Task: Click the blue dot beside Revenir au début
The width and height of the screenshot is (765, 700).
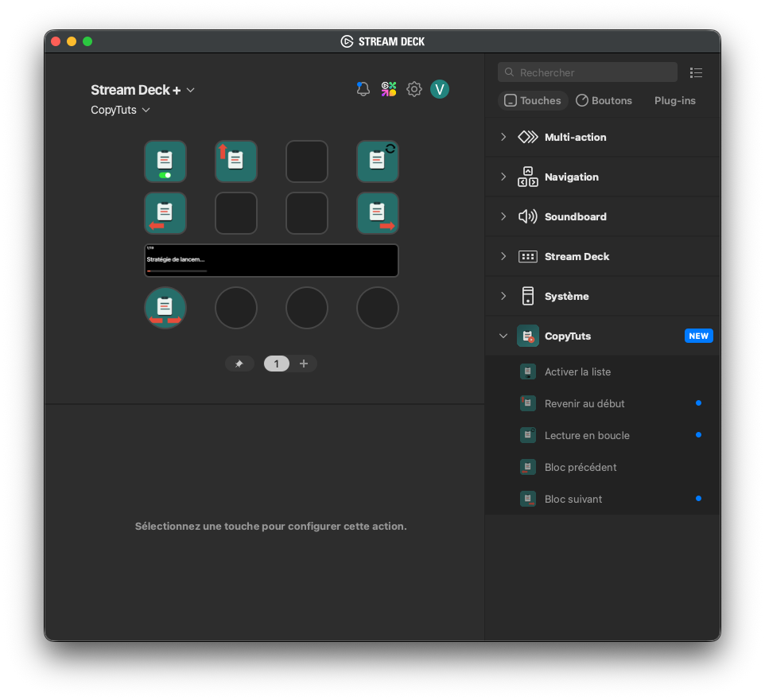Action: [699, 402]
